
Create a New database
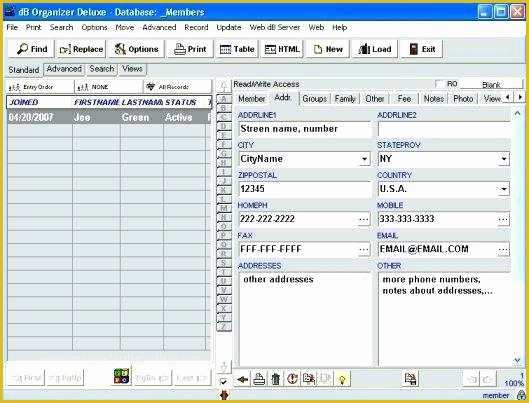click(328, 49)
